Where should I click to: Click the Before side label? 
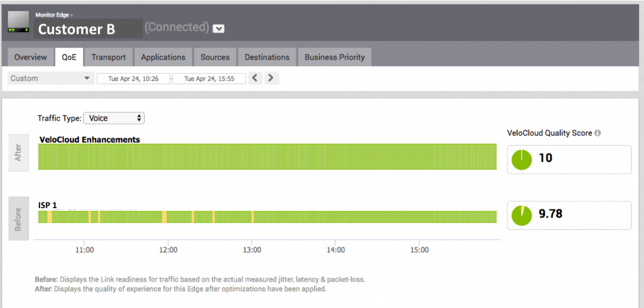point(19,219)
